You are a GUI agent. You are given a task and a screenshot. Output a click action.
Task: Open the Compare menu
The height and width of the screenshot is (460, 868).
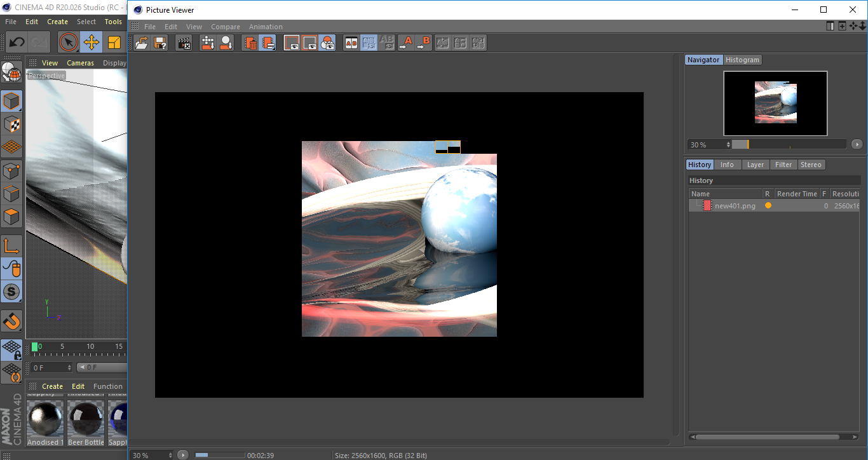click(x=226, y=27)
